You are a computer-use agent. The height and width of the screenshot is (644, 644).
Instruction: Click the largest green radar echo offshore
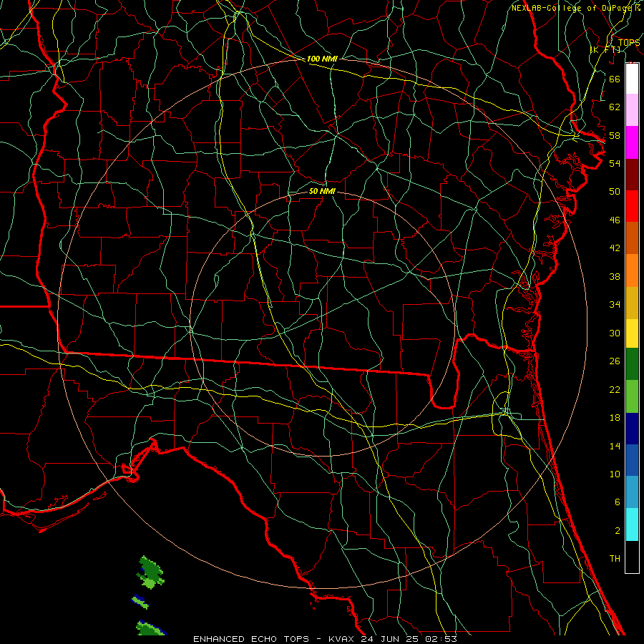pyautogui.click(x=150, y=572)
